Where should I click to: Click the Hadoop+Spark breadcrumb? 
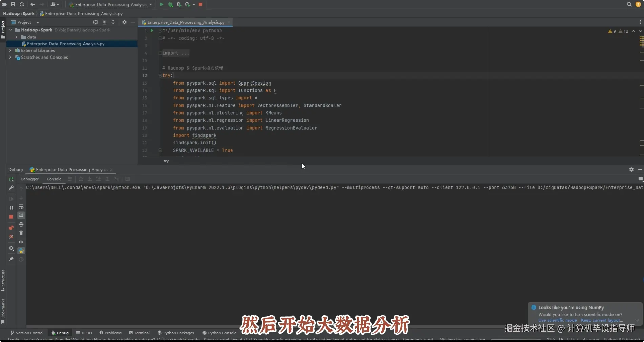19,13
